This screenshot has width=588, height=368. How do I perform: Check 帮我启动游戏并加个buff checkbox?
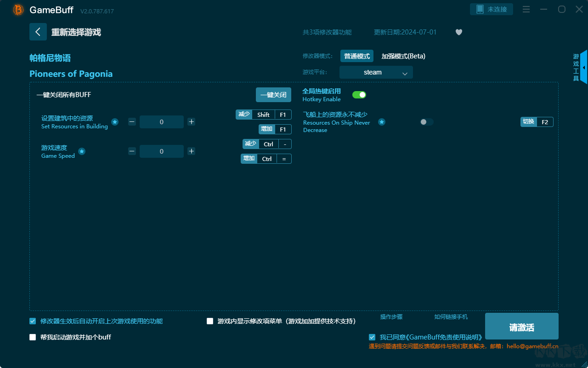33,337
